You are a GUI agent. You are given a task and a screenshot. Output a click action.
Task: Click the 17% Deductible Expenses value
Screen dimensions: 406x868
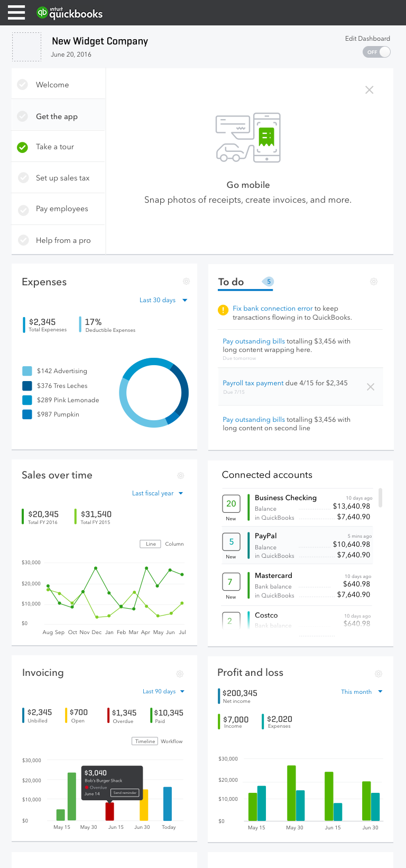pos(94,322)
